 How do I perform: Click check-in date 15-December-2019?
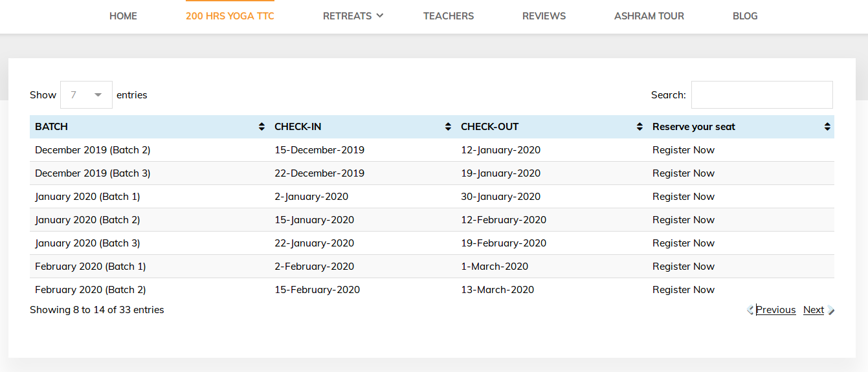pos(319,150)
